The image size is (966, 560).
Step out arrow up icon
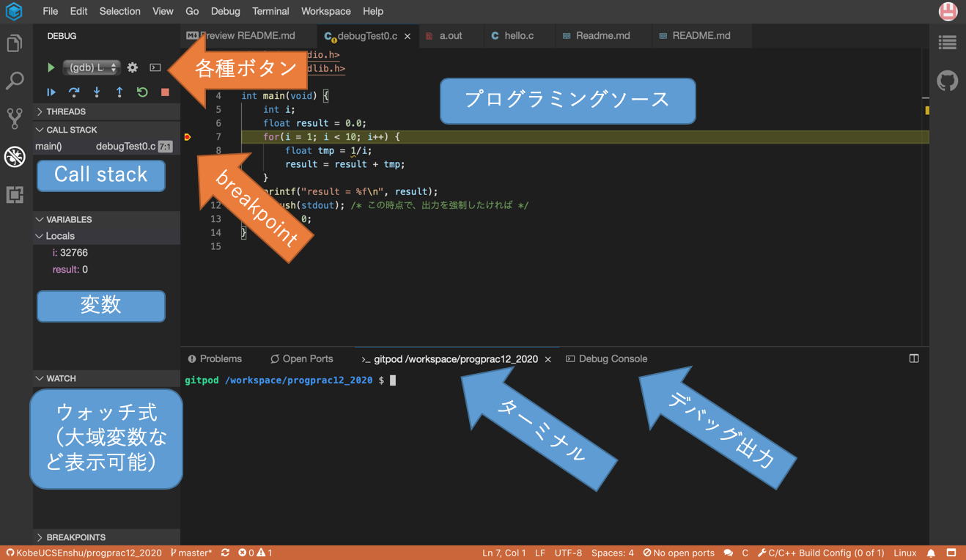119,92
